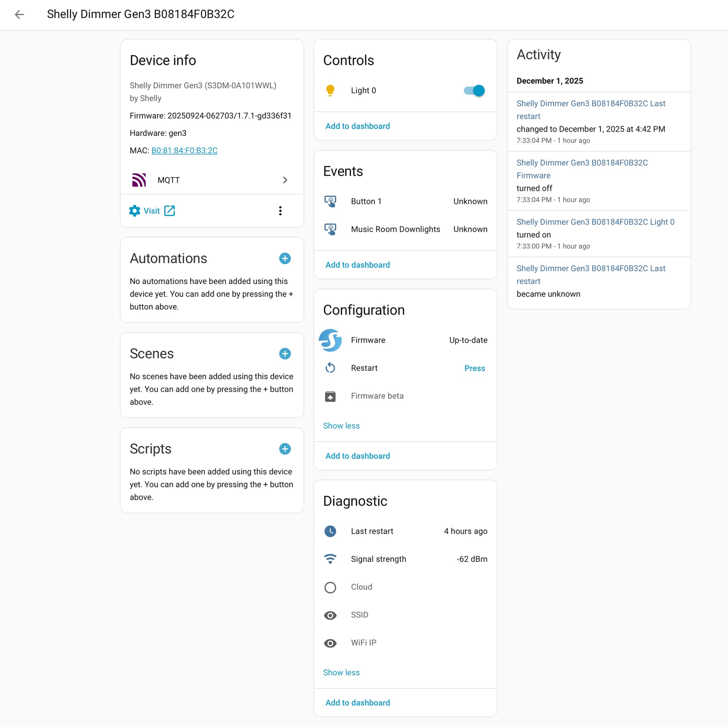Image resolution: width=728 pixels, height=727 pixels.
Task: Open the device three-dot overflow menu
Action: (x=280, y=211)
